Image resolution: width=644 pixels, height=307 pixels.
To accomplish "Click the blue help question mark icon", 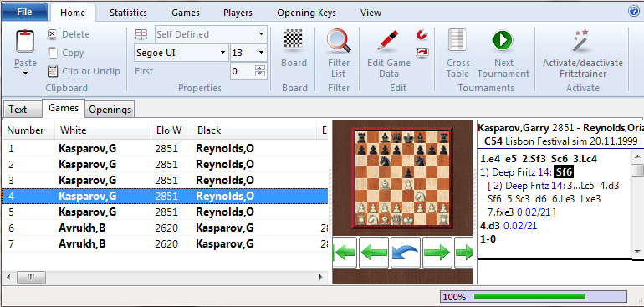I will 634,12.
